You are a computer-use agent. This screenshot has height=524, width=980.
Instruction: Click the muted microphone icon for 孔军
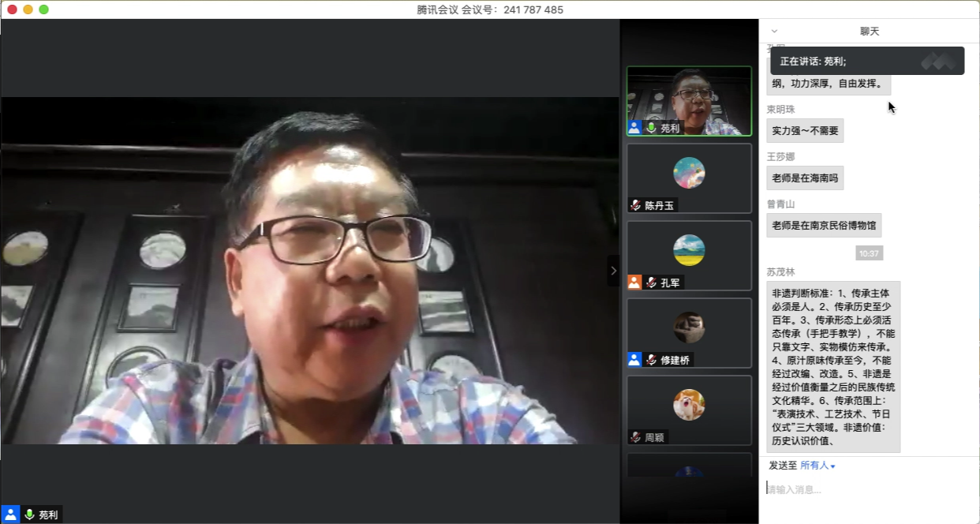[x=652, y=283]
